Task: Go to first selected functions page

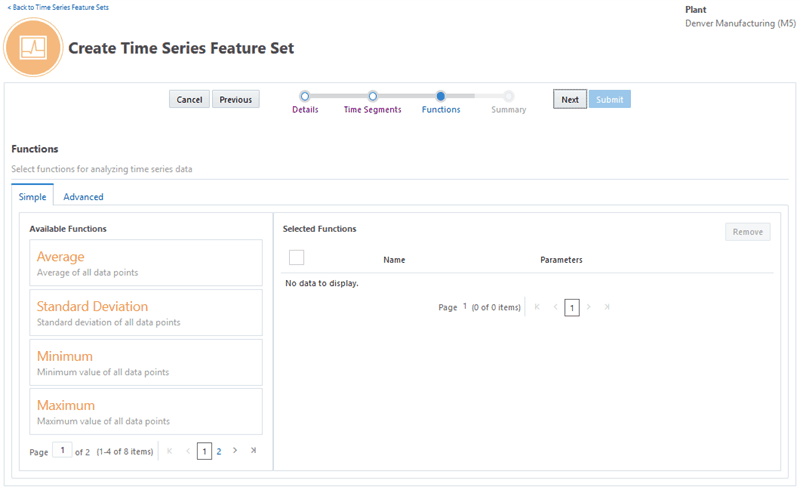Action: (537, 307)
